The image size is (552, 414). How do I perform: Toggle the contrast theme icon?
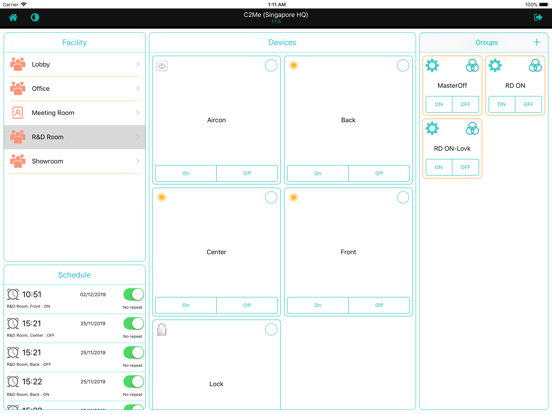click(35, 17)
